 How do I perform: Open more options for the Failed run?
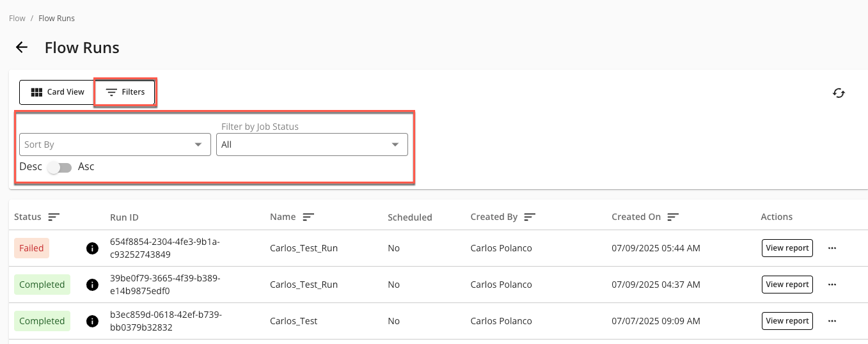coord(832,248)
